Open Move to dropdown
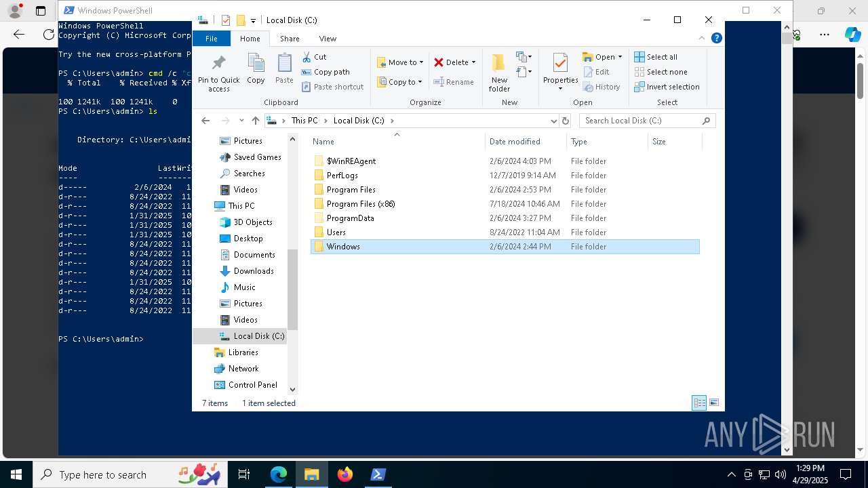The width and height of the screenshot is (868, 488). 400,62
